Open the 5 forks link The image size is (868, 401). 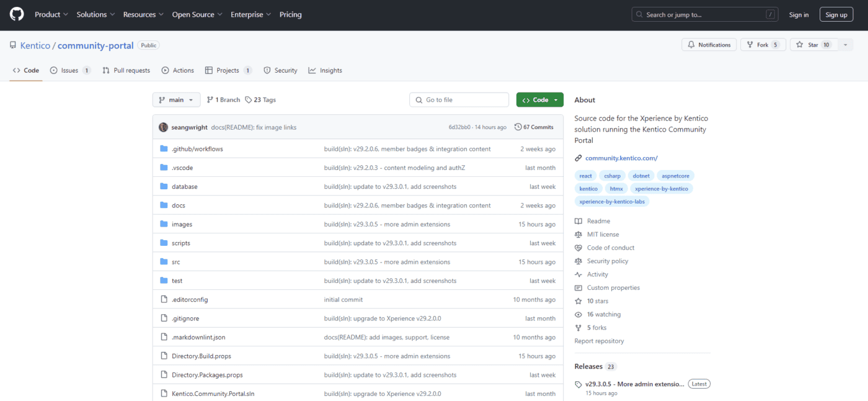[x=591, y=328]
